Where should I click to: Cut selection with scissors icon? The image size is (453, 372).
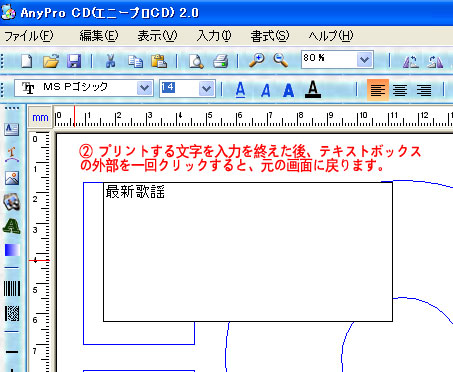[111, 61]
